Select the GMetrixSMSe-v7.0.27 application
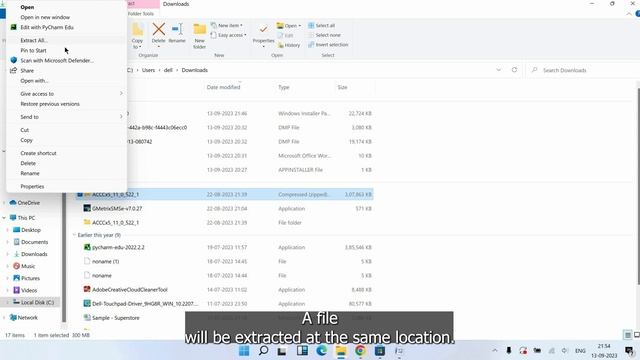Viewport: 640px width, 360px height. pyautogui.click(x=224, y=209)
